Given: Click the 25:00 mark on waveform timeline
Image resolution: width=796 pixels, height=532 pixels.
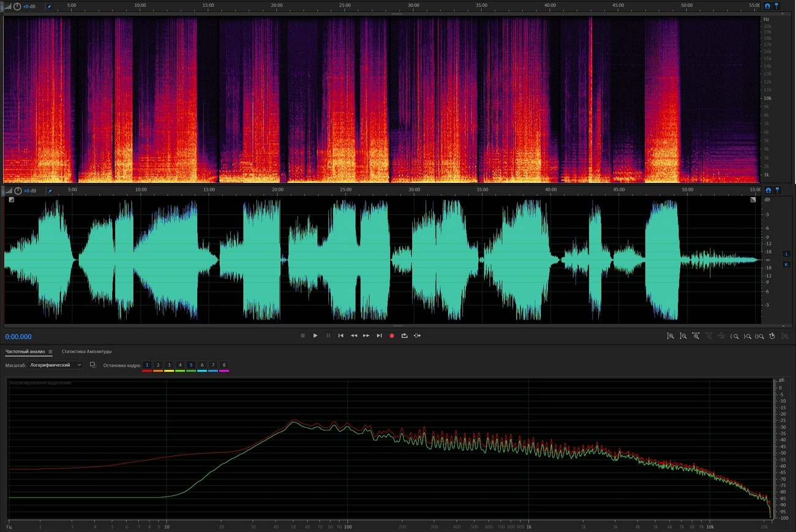Looking at the screenshot, I should 345,190.
